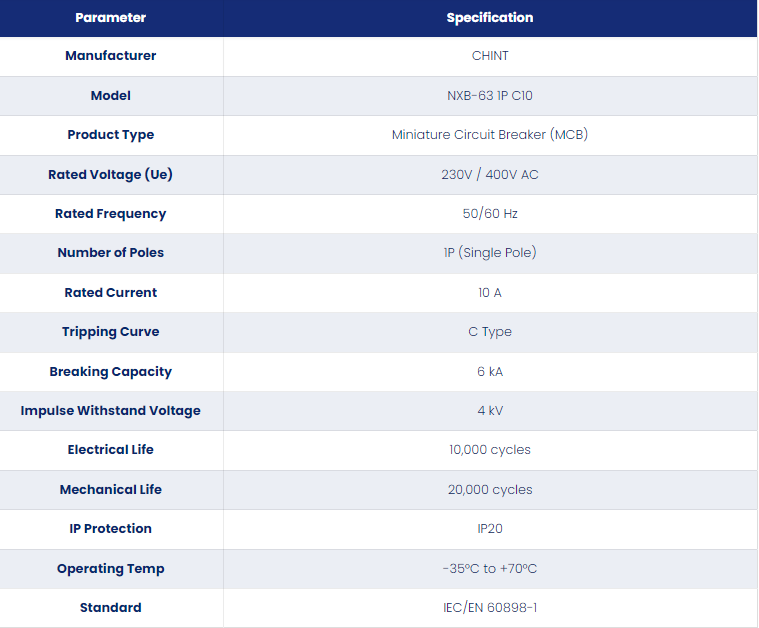
Task: Click the 'IEC/EN 60898-1' value
Action: pyautogui.click(x=490, y=608)
